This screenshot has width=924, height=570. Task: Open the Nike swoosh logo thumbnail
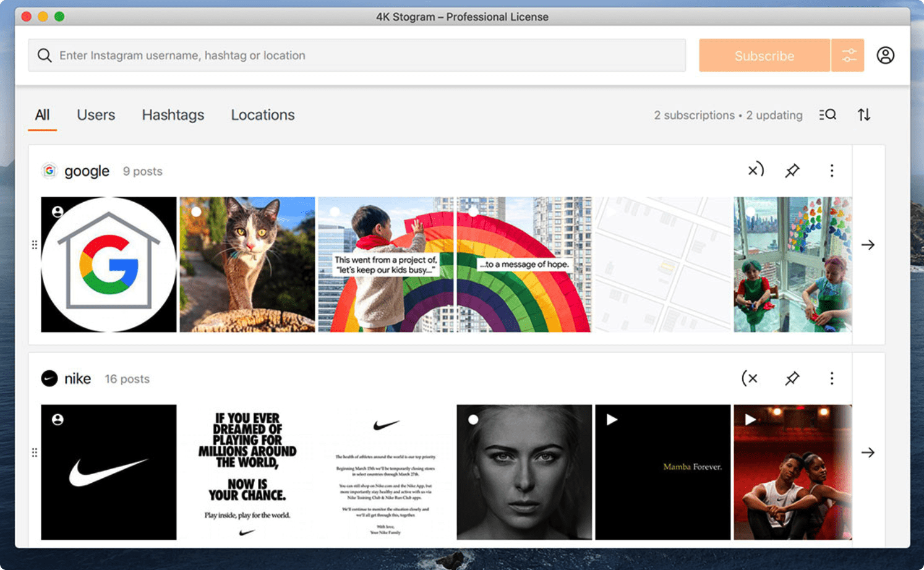point(109,472)
